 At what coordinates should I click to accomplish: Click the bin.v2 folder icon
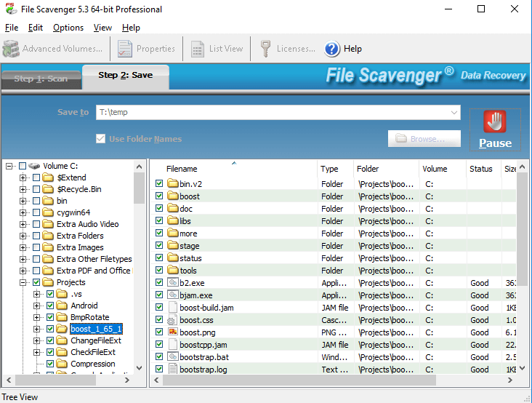tap(173, 183)
